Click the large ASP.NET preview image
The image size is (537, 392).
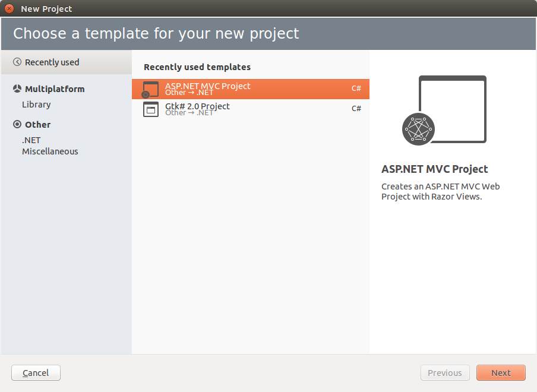pos(451,109)
